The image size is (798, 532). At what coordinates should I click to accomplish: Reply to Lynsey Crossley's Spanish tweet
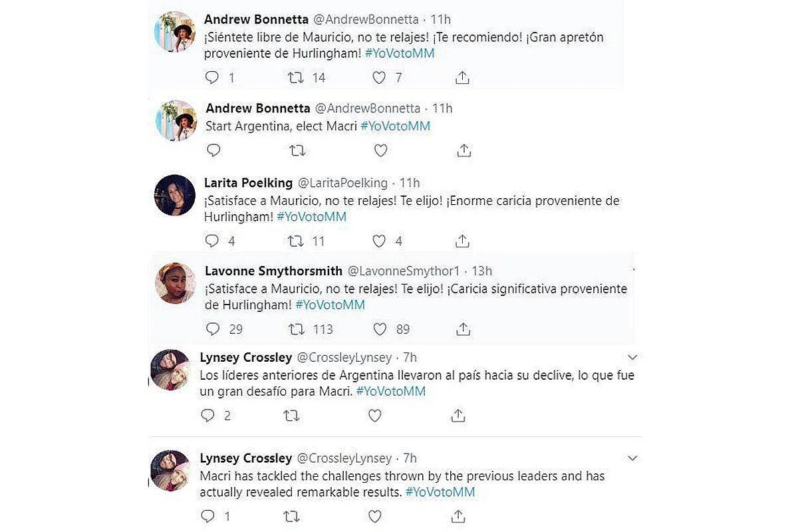(x=208, y=416)
